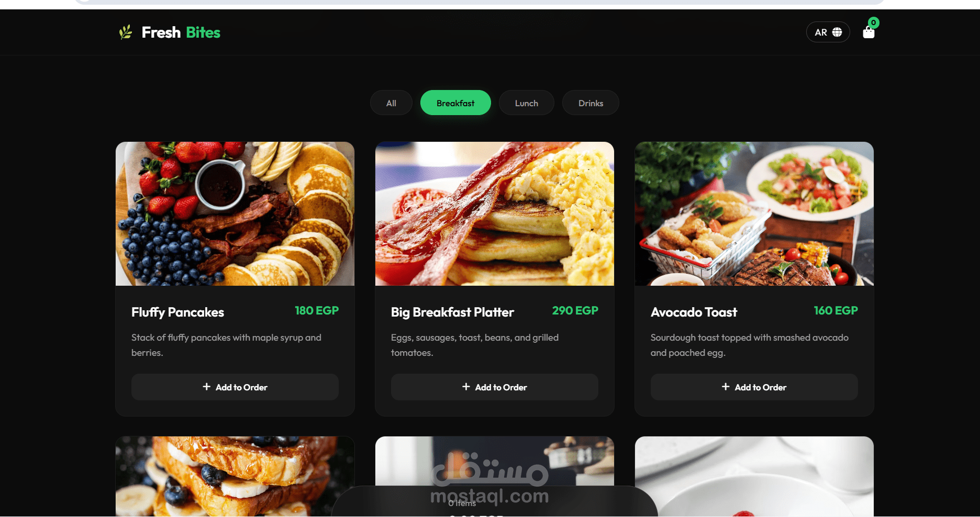Open the shopping bag cart icon
Image resolution: width=980 pixels, height=517 pixels.
868,33
